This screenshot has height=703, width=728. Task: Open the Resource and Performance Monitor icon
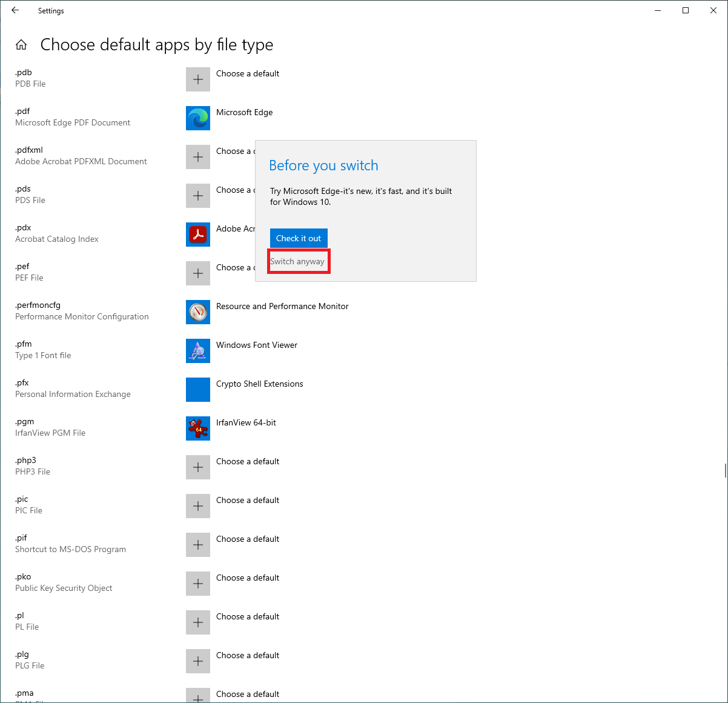point(197,312)
